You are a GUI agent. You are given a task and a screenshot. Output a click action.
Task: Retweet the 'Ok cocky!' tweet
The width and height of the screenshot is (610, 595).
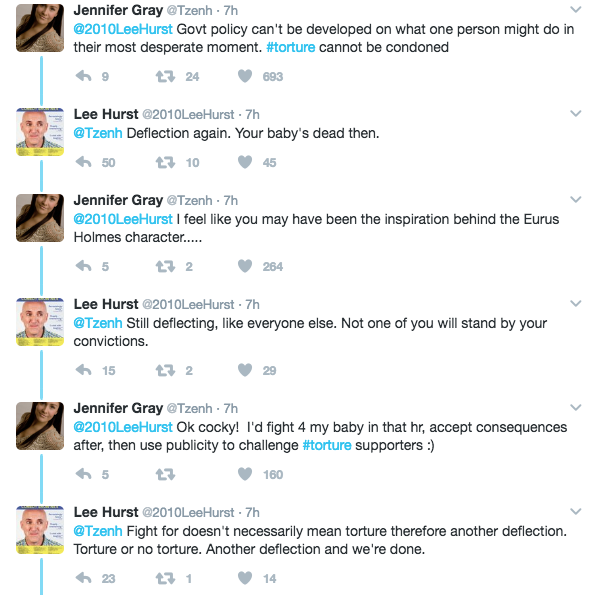tap(165, 474)
